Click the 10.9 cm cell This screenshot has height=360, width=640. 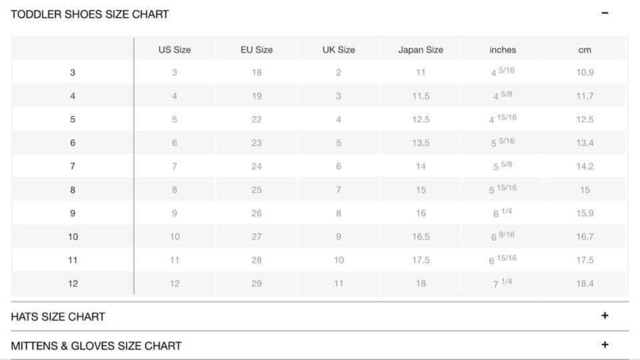(x=584, y=73)
